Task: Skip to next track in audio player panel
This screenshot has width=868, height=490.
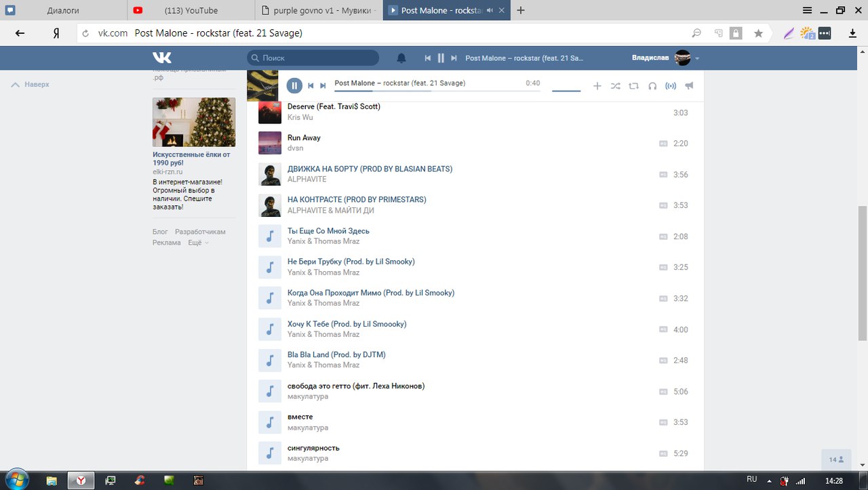Action: pyautogui.click(x=323, y=85)
